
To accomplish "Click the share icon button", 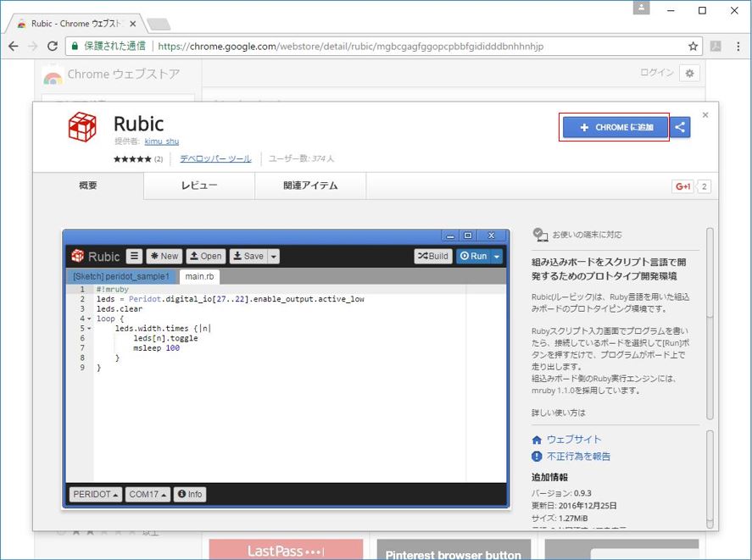I will (680, 127).
